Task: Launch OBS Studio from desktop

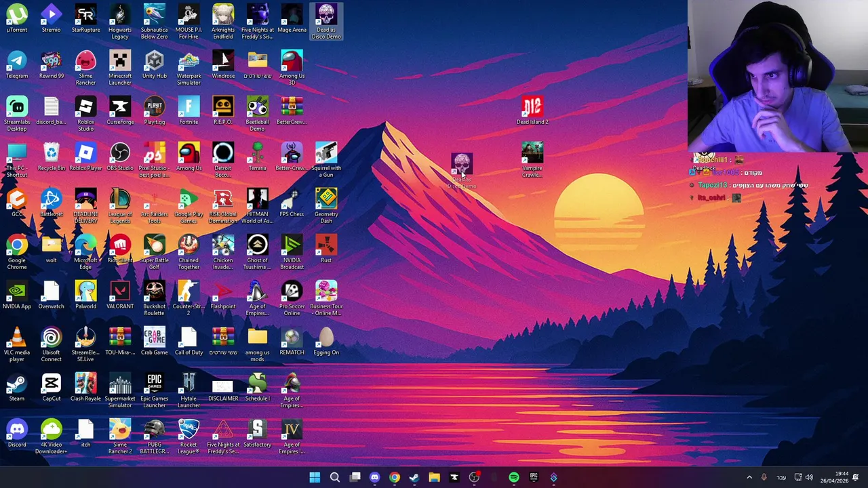Action: 120,157
